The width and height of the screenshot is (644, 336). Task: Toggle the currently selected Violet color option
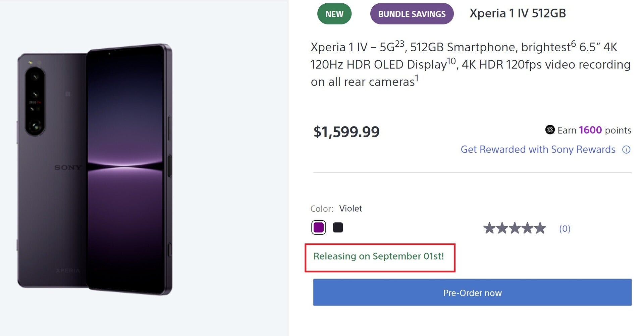318,227
